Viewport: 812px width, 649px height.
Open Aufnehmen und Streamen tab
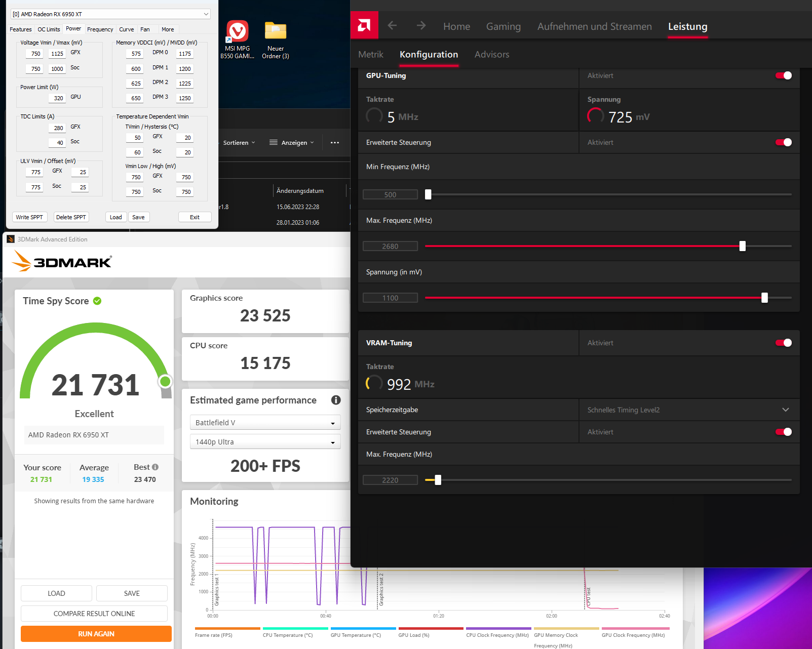(594, 26)
